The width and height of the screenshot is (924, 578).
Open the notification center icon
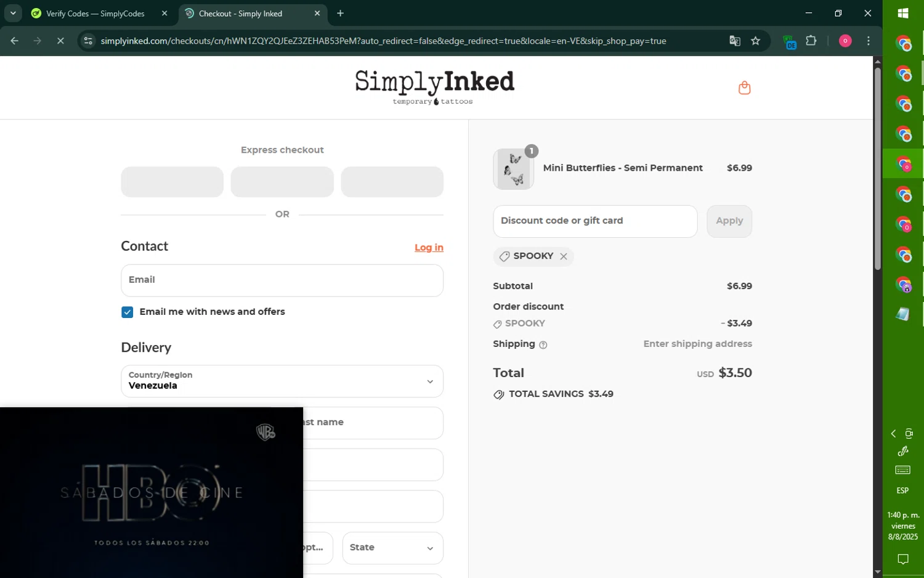pyautogui.click(x=903, y=560)
